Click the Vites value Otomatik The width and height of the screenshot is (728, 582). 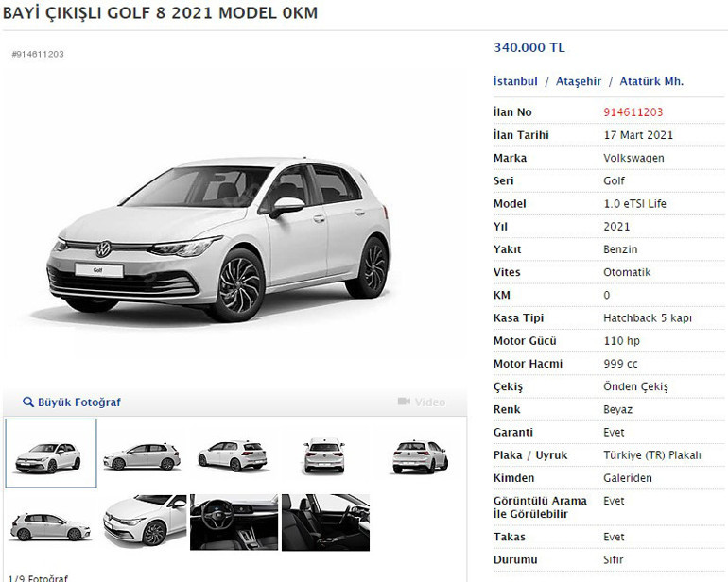[x=627, y=272]
